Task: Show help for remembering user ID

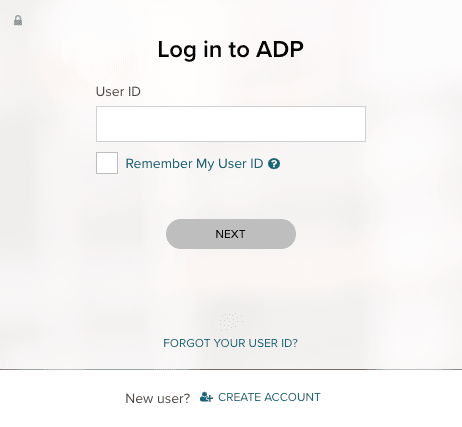Action: pyautogui.click(x=274, y=164)
